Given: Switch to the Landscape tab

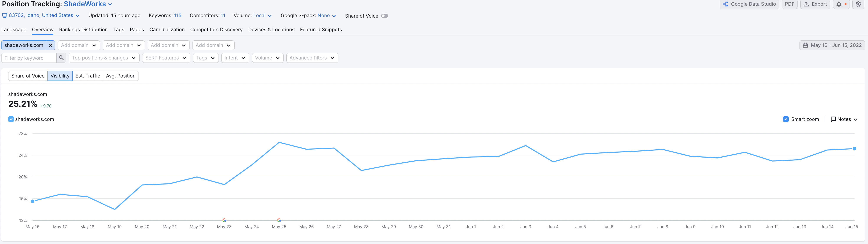Looking at the screenshot, I should coord(14,30).
